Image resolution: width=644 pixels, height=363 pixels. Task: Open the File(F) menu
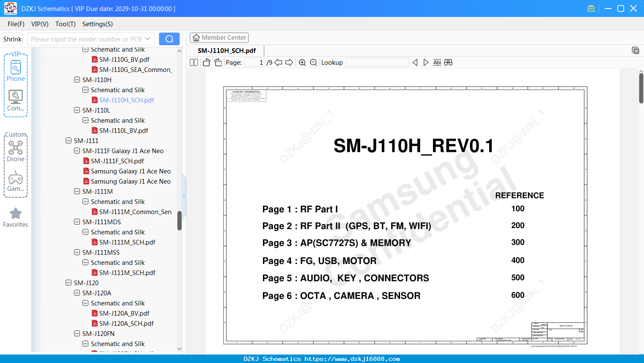pos(16,24)
